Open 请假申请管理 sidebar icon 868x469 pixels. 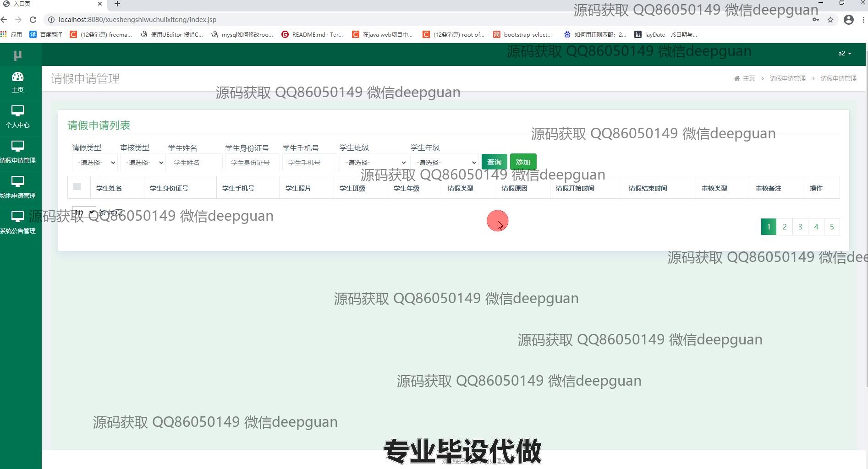tap(17, 146)
